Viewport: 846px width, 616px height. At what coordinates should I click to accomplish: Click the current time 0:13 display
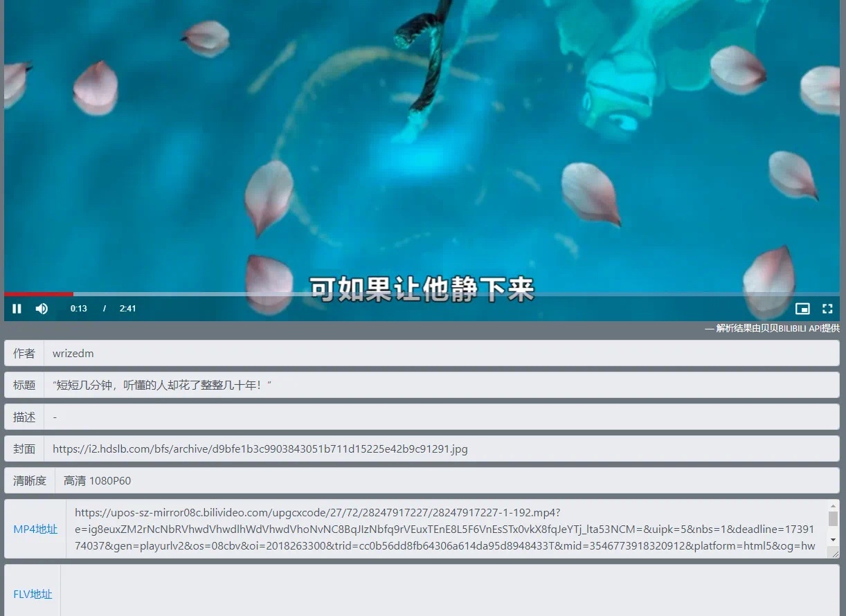click(79, 309)
